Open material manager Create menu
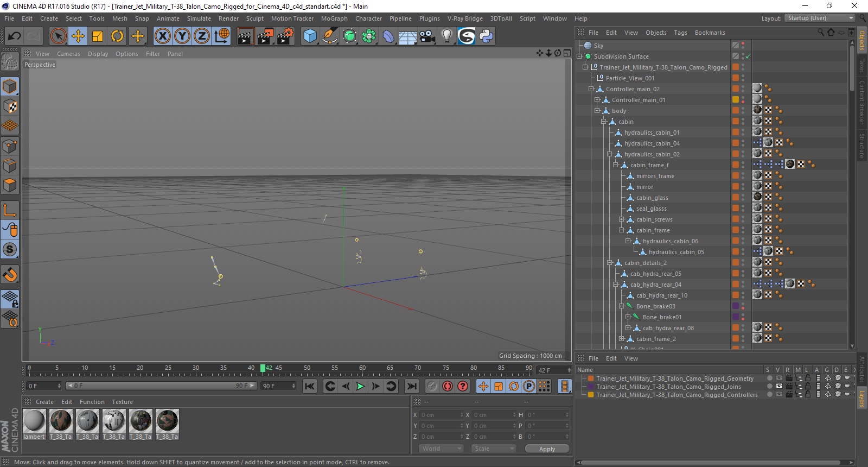This screenshot has width=868, height=467. pos(44,402)
